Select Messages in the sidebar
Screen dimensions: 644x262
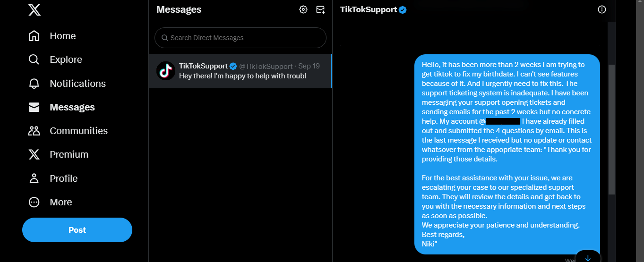(x=72, y=107)
